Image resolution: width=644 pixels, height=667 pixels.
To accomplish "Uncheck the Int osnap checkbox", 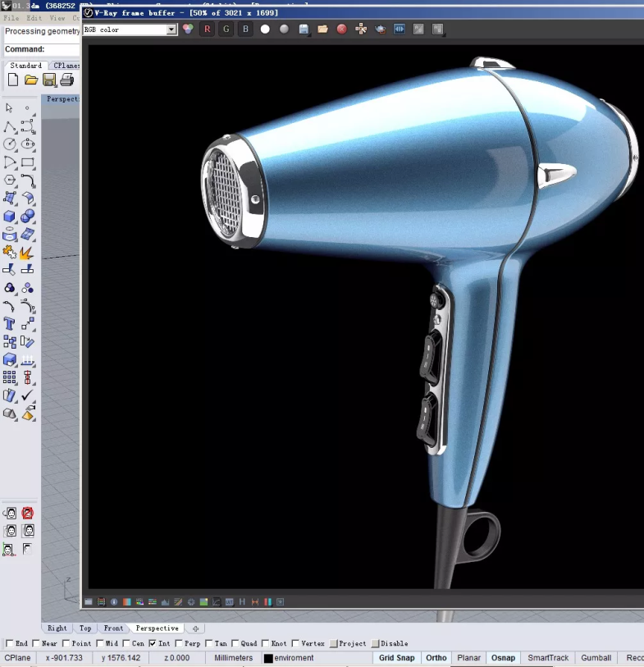I will point(153,643).
